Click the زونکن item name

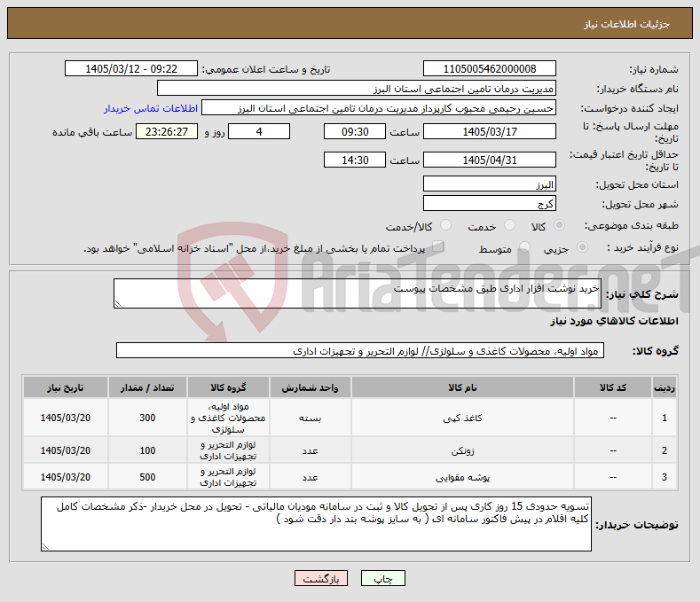462,450
